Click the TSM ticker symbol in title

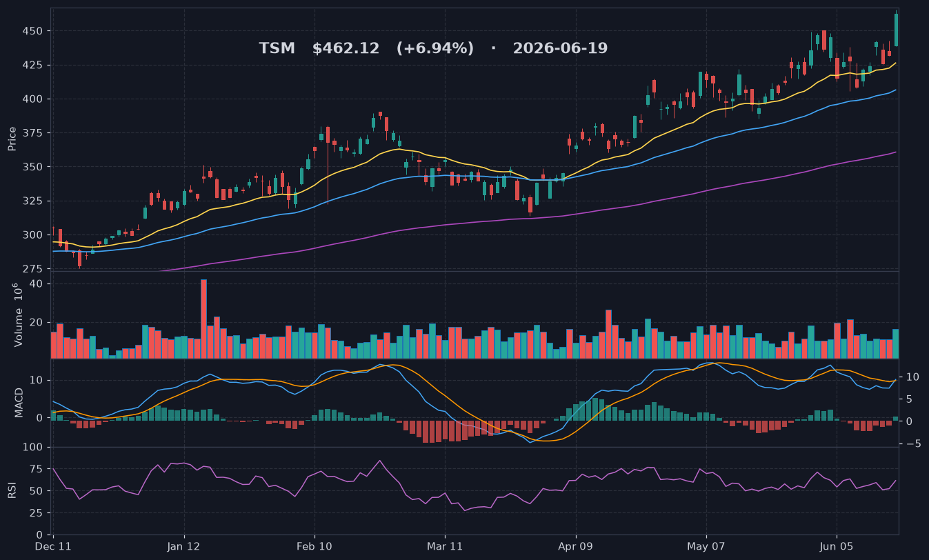277,49
